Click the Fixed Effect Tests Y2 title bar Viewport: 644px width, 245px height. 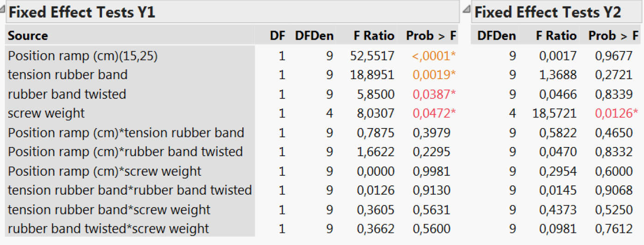pyautogui.click(x=554, y=12)
